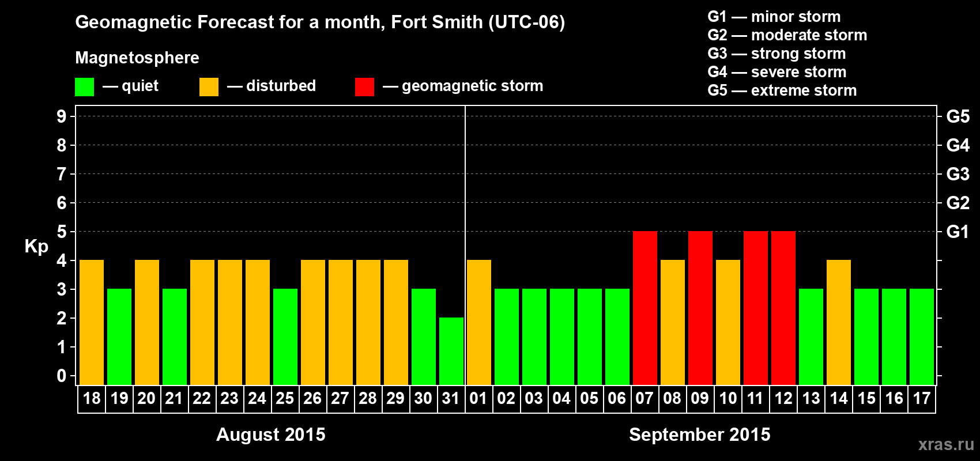The height and width of the screenshot is (461, 980).
Task: Click the August 2015 month label
Action: [x=271, y=434]
